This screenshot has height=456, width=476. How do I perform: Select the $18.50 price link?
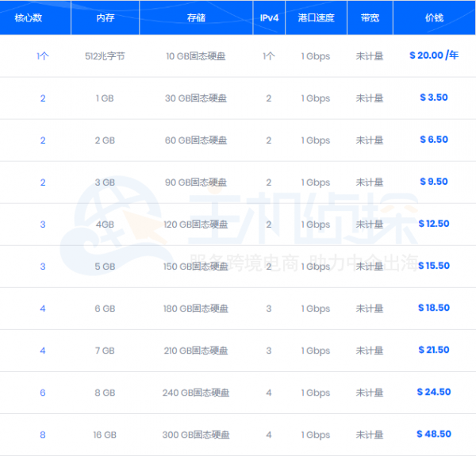(x=434, y=308)
